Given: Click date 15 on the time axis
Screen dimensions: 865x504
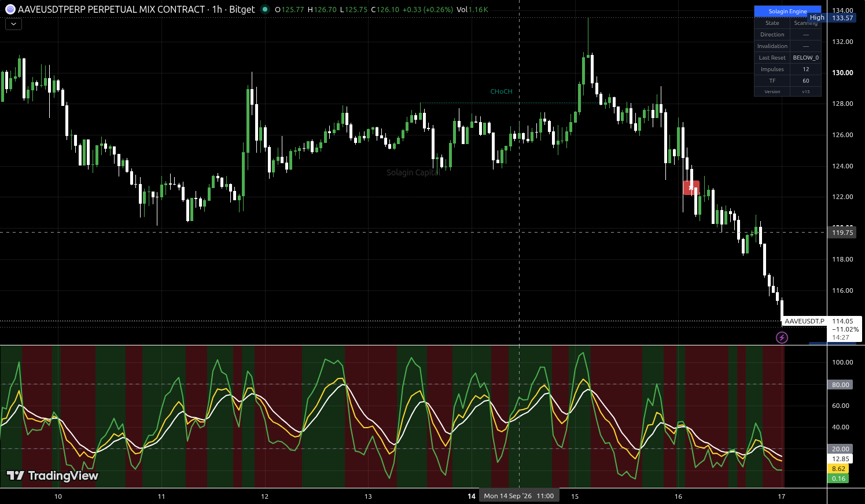Looking at the screenshot, I should point(575,496).
